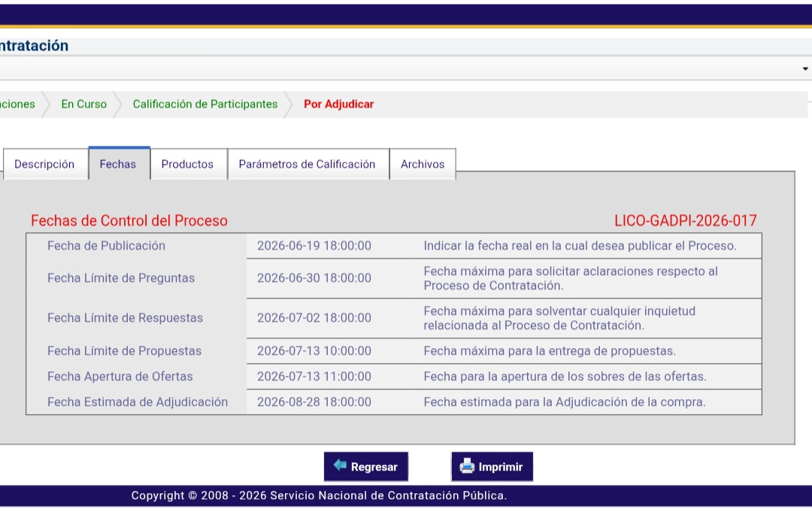Click the Regresar button label
Screen dimensions: 812x509
tap(374, 467)
